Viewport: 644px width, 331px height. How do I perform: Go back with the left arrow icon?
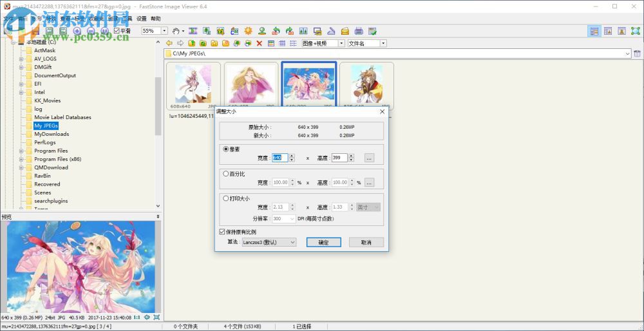(x=169, y=43)
